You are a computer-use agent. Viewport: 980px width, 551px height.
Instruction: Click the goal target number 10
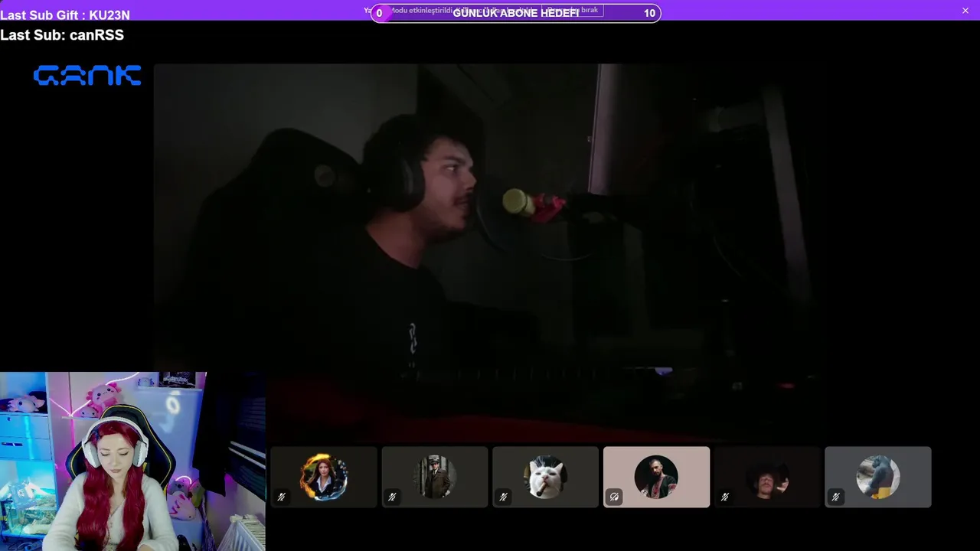(x=649, y=13)
